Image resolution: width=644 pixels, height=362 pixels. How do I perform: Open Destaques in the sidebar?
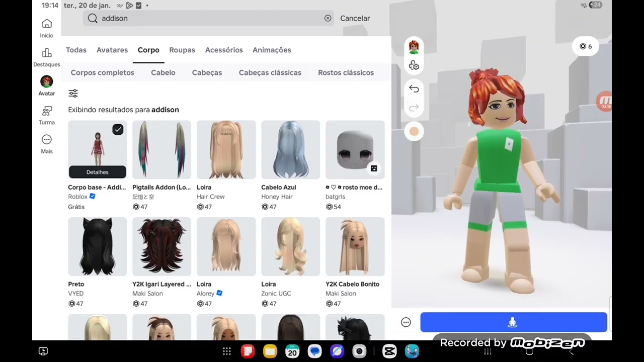click(x=47, y=57)
